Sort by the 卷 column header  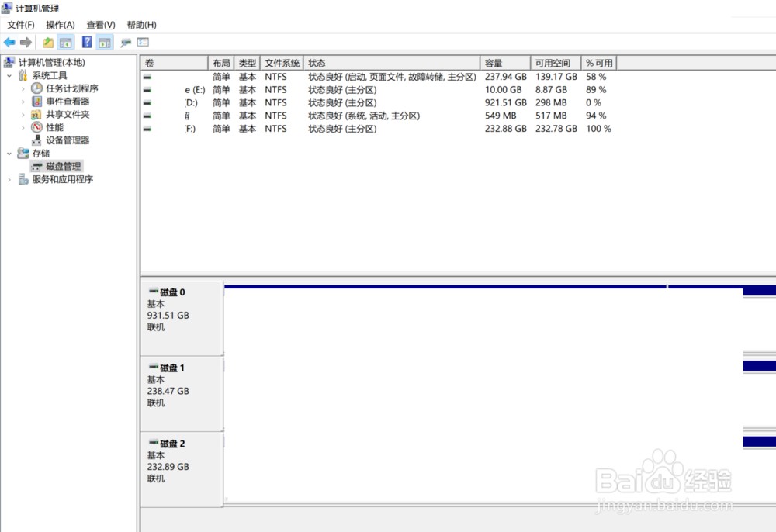pyautogui.click(x=174, y=64)
